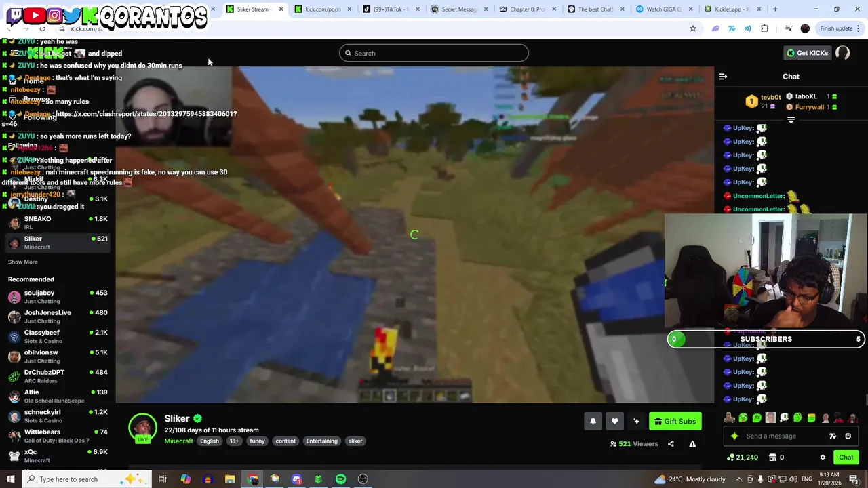Open souljaboy's channel in Recommended

click(58, 297)
